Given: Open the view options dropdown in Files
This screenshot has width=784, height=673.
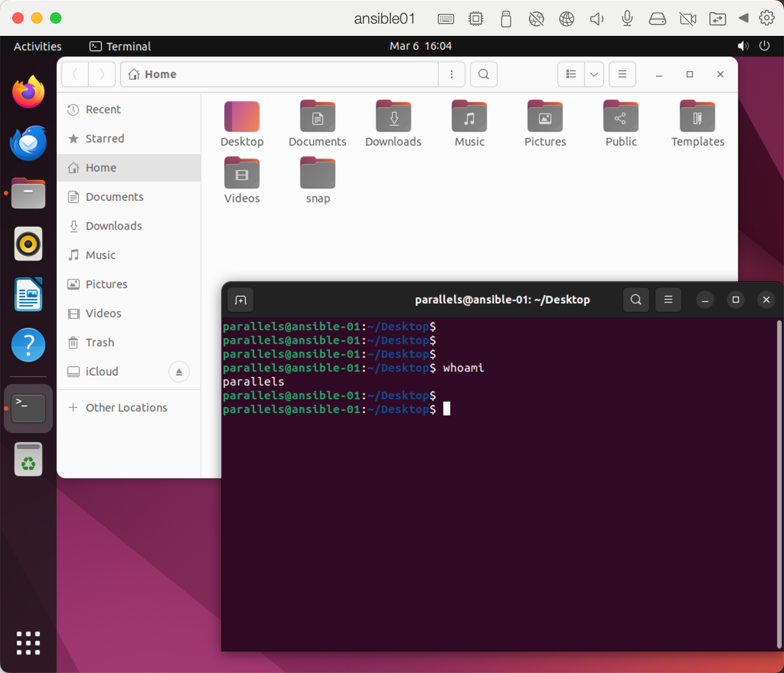Looking at the screenshot, I should [x=594, y=74].
